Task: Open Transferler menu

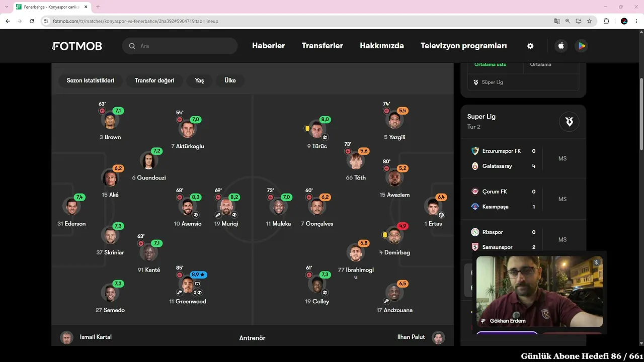Action: click(x=323, y=46)
